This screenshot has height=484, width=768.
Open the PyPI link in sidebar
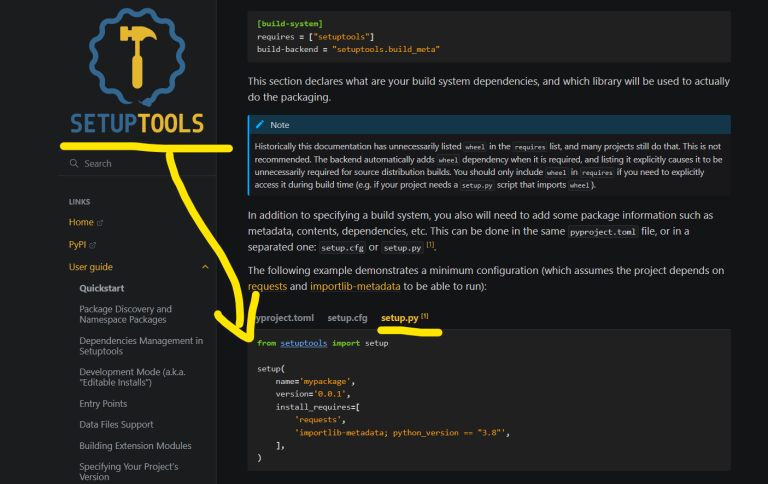[78, 244]
